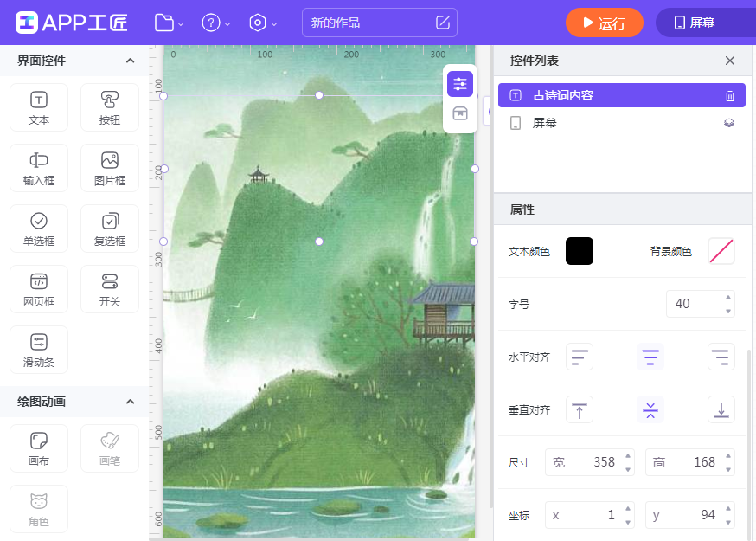Open the properties sliders panel icon
This screenshot has width=756, height=541.
[x=460, y=84]
